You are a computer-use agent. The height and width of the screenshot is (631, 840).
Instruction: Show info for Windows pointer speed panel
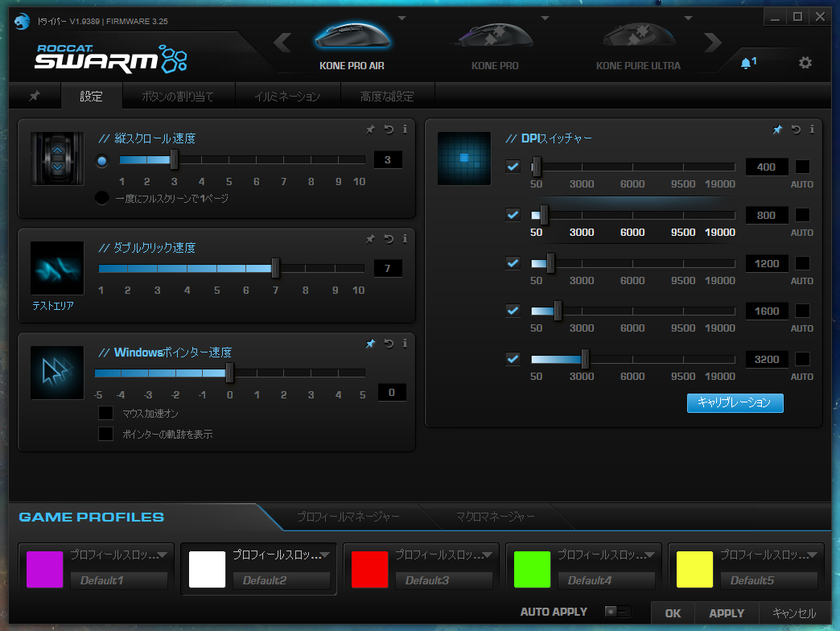point(405,344)
